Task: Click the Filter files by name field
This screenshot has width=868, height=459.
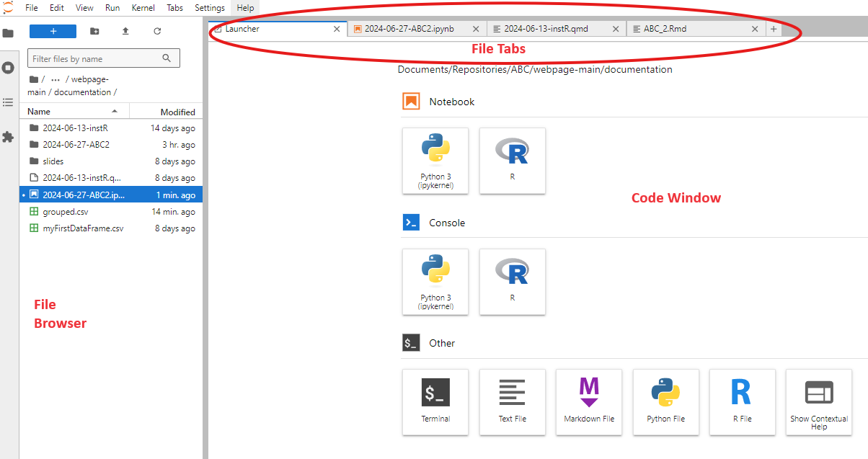Action: pos(95,58)
